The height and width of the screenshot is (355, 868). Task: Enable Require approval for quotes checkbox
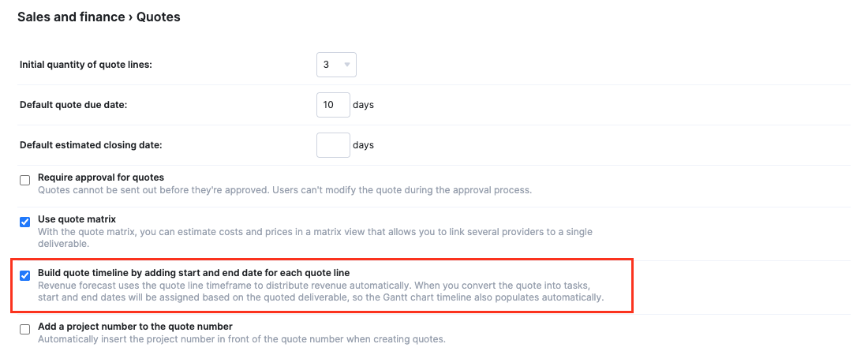click(25, 181)
